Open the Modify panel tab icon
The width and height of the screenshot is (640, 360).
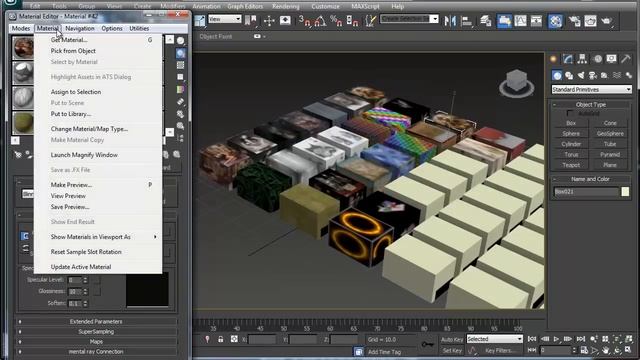click(568, 59)
